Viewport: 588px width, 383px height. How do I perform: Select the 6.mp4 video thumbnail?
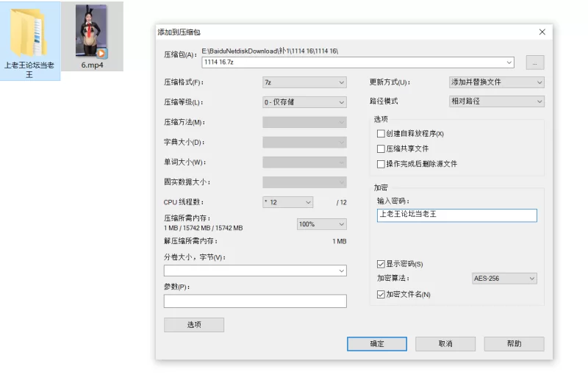[x=91, y=31]
